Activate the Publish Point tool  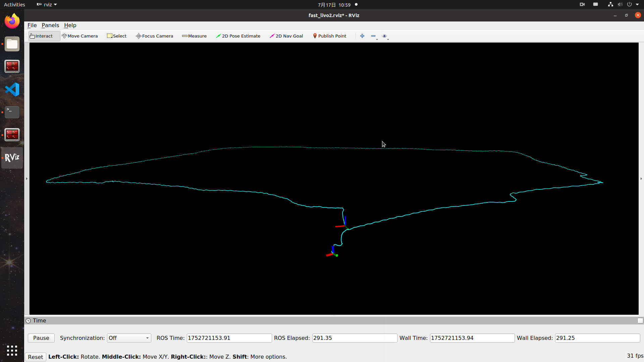329,36
